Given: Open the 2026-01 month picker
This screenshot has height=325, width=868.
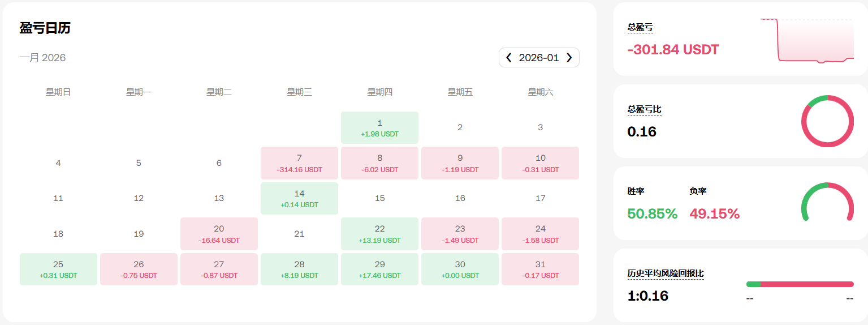Looking at the screenshot, I should coord(539,58).
